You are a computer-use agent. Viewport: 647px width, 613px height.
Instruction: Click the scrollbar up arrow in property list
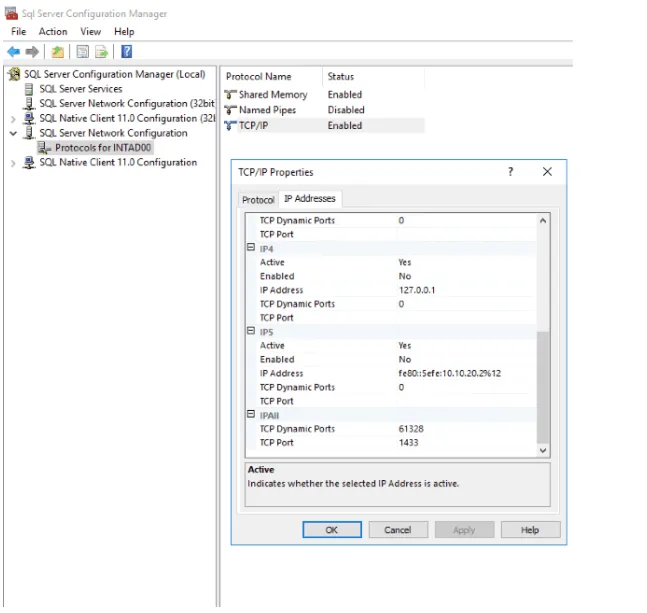click(x=543, y=221)
